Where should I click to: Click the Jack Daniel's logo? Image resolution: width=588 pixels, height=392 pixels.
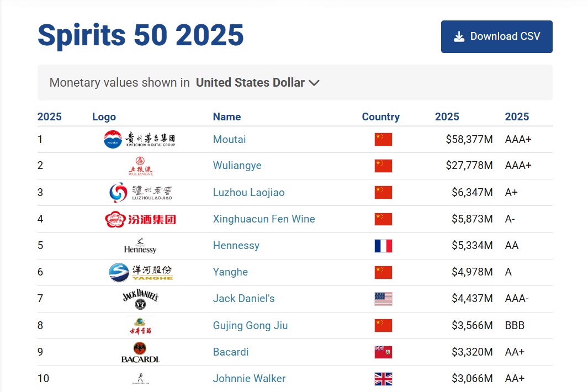[x=140, y=299]
